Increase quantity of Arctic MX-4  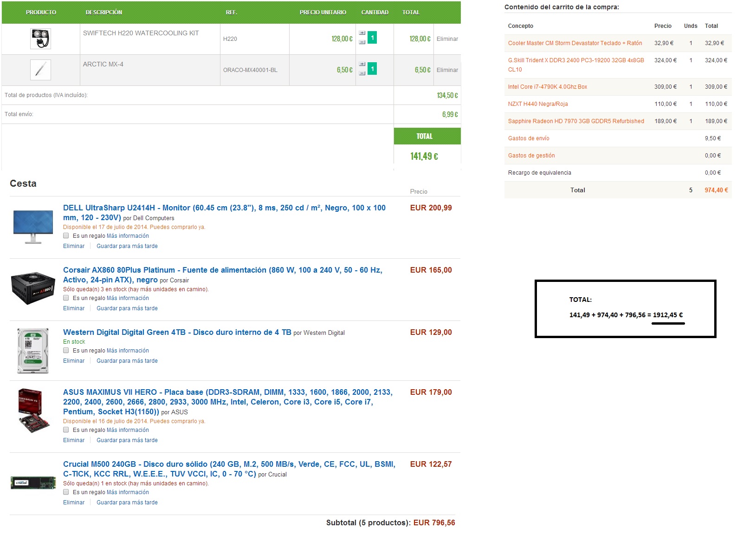(x=362, y=65)
